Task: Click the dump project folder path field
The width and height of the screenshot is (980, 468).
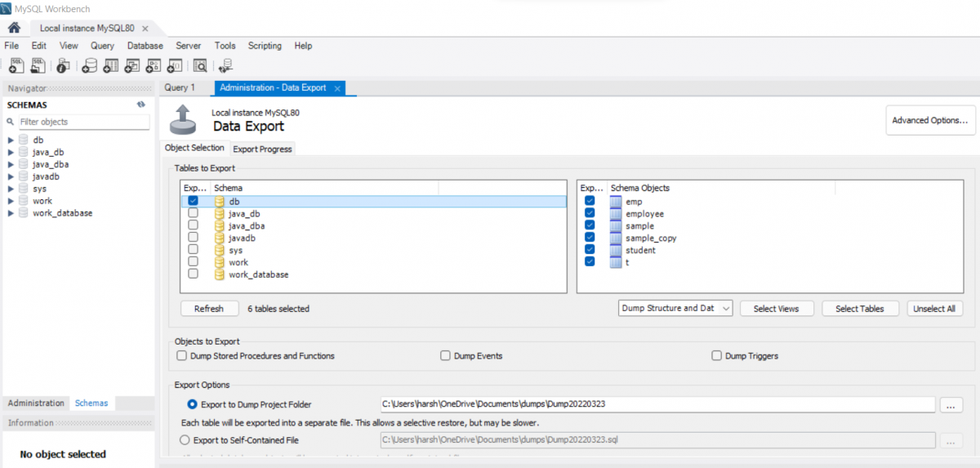Action: 657,403
